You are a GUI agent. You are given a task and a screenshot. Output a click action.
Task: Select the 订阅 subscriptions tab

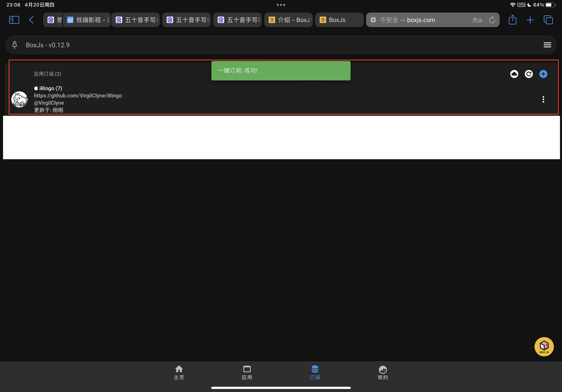point(315,372)
